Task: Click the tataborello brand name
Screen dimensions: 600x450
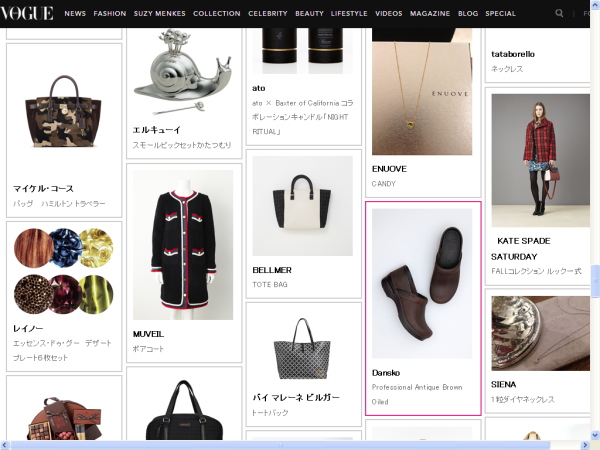Action: click(x=513, y=54)
